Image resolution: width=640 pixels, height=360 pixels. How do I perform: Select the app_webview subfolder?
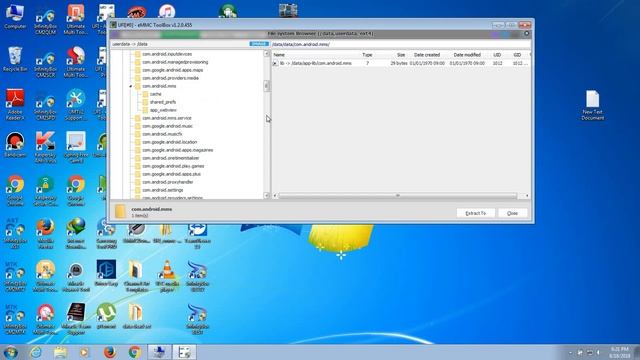click(x=163, y=110)
